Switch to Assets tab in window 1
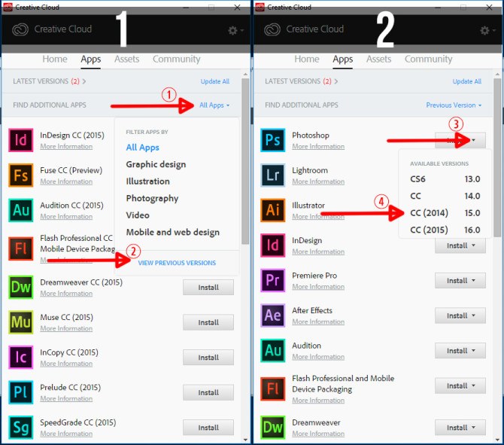 (126, 59)
